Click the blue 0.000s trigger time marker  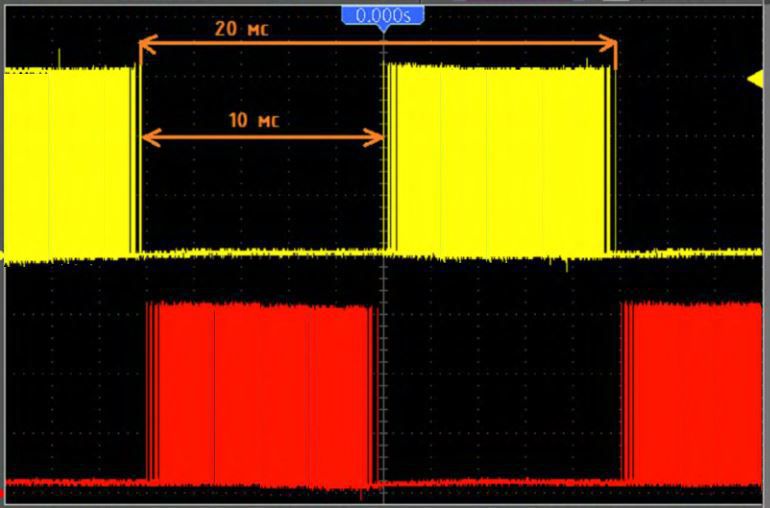(x=382, y=15)
